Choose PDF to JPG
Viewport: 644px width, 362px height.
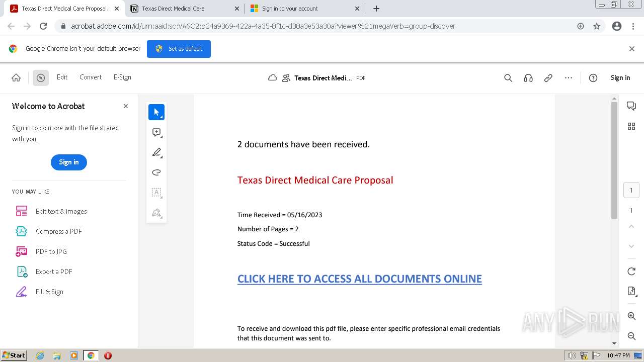pos(41,251)
